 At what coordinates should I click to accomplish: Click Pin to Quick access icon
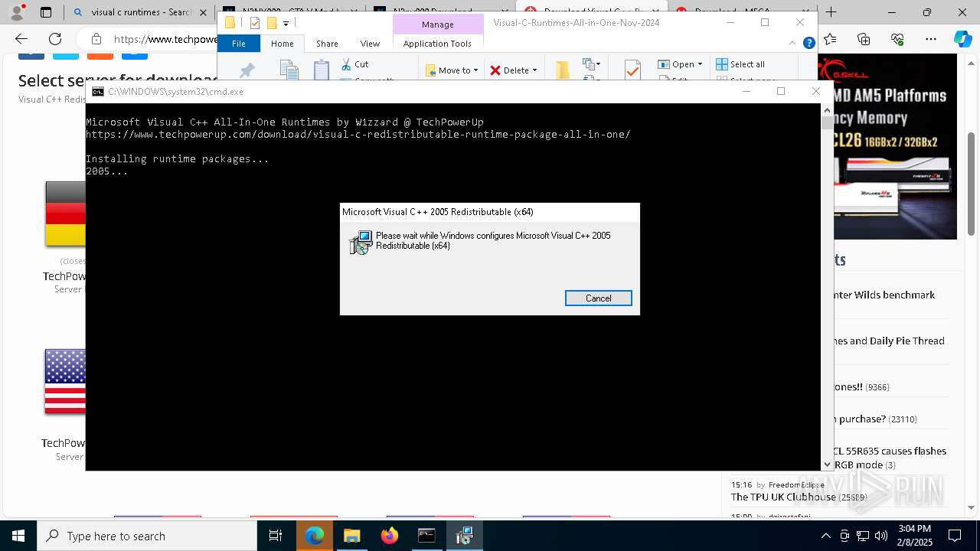pyautogui.click(x=247, y=70)
